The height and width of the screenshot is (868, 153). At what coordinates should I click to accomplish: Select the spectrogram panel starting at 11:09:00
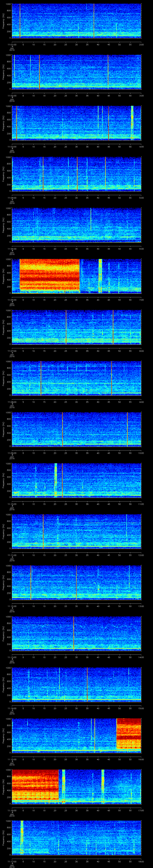(x=77, y=429)
